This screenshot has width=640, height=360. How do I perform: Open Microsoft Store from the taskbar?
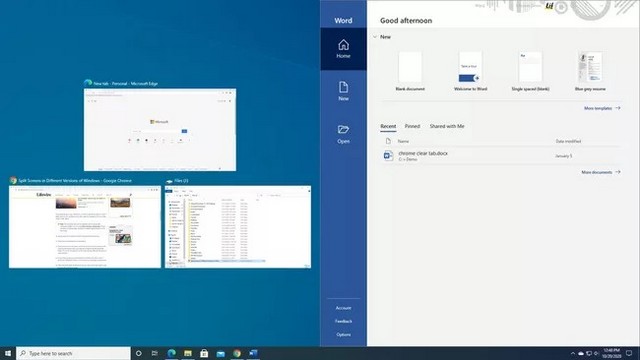click(x=204, y=353)
